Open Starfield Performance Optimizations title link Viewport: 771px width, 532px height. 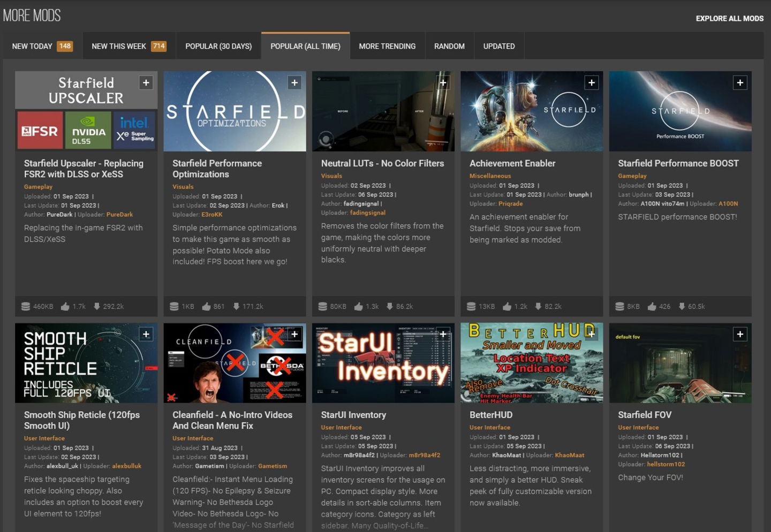217,169
